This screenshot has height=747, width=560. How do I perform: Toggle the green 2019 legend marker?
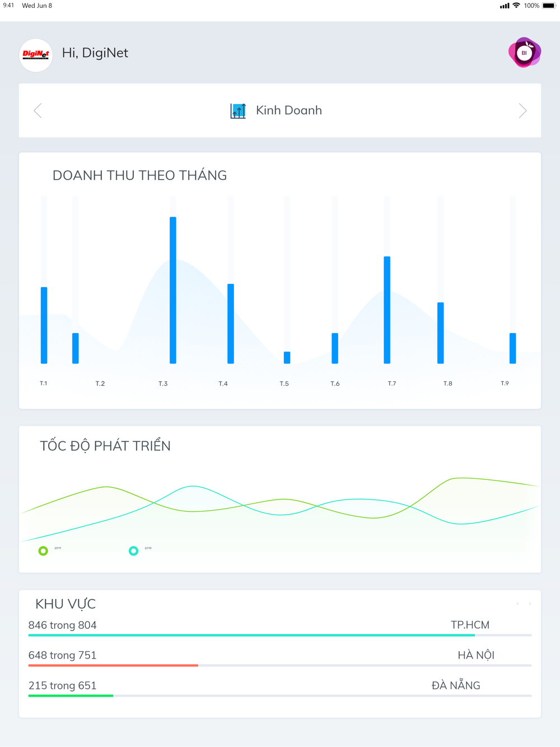43,551
